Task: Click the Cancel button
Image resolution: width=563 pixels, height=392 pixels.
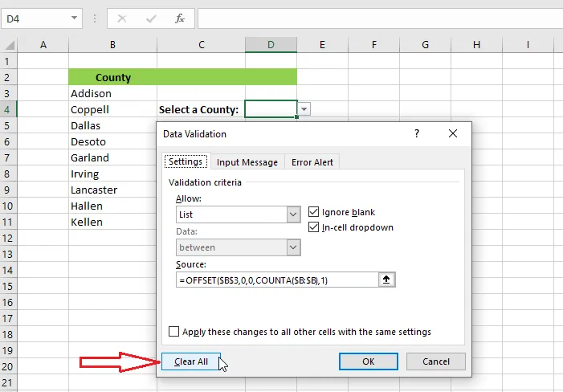Action: point(436,361)
